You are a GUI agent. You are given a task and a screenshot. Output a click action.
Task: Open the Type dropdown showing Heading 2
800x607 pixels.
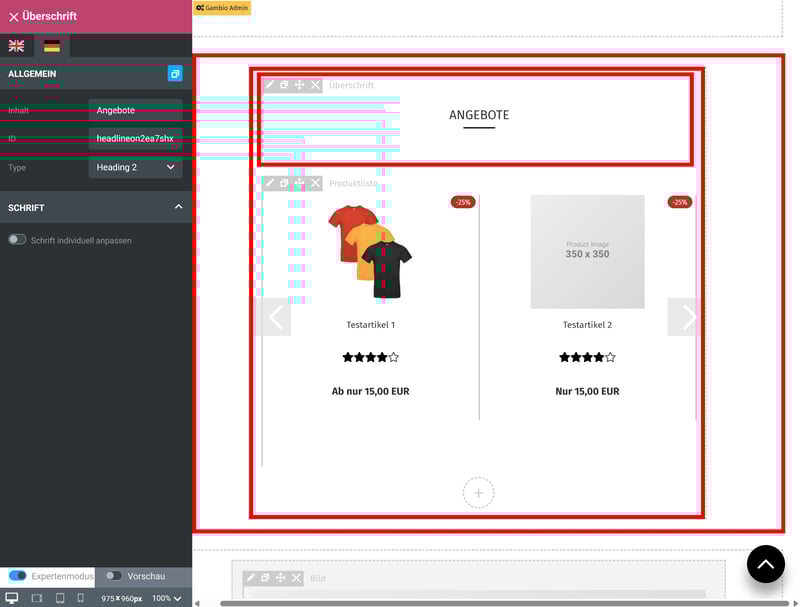click(135, 167)
